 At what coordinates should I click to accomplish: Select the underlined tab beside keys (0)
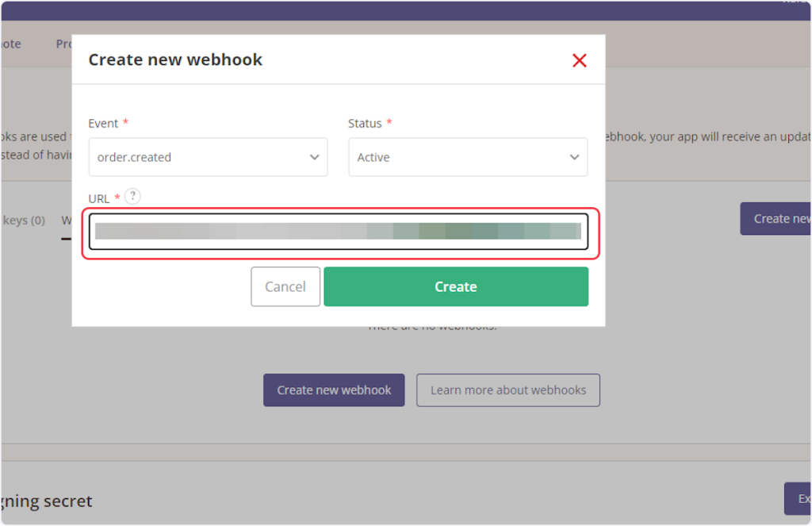point(66,222)
